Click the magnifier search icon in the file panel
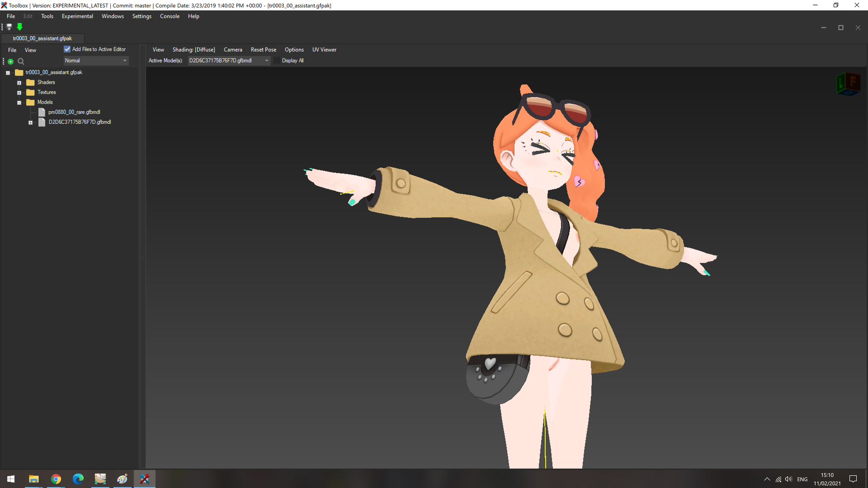Screen dimensions: 868x488 pos(21,61)
